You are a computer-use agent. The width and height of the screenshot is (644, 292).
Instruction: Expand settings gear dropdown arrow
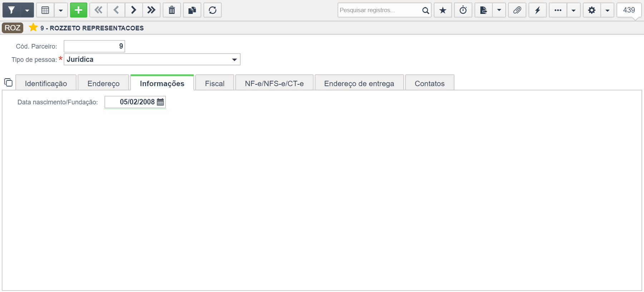click(608, 10)
